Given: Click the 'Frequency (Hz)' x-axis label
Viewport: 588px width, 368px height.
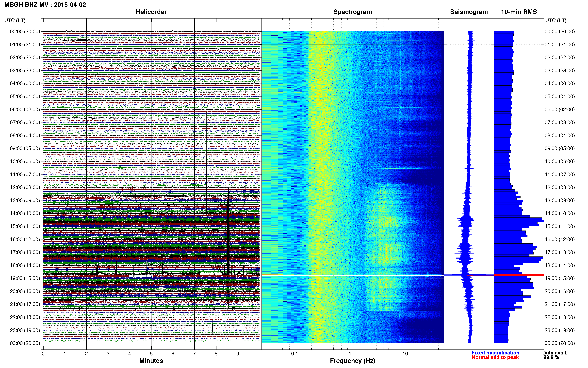Looking at the screenshot, I should point(352,361).
